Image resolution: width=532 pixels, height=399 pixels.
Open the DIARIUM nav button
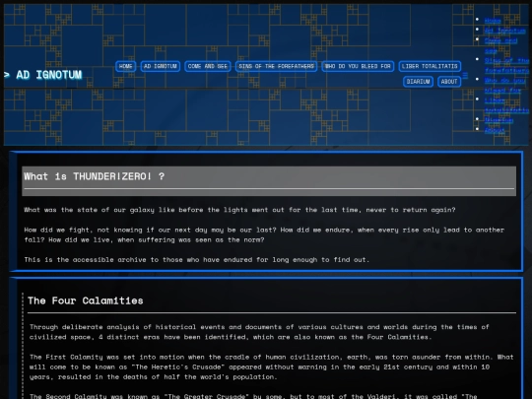pos(418,82)
